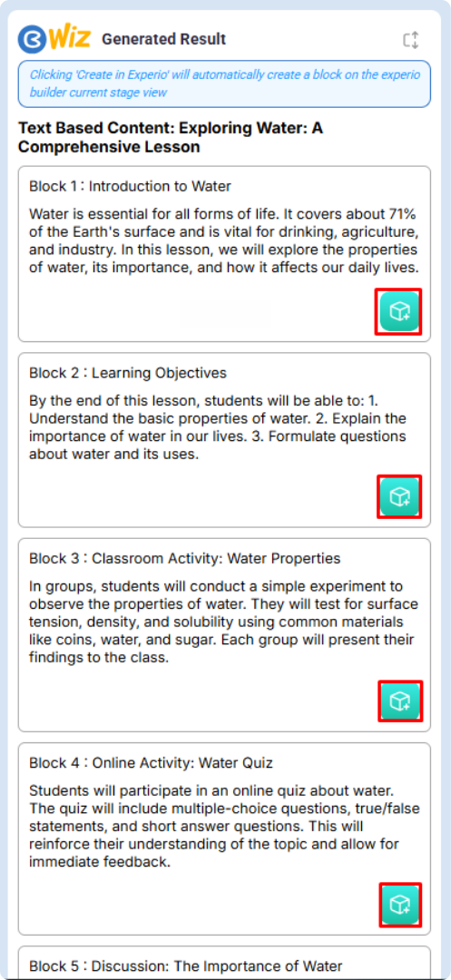Click the blue 'Create in Experio' info banner
Image resolution: width=451 pixels, height=980 pixels.
(x=224, y=83)
